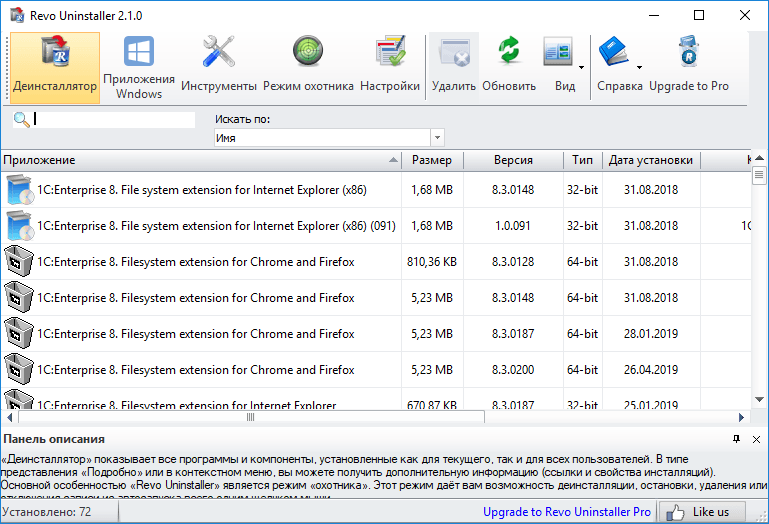Click installer icon of the (091) row

click(x=20, y=226)
